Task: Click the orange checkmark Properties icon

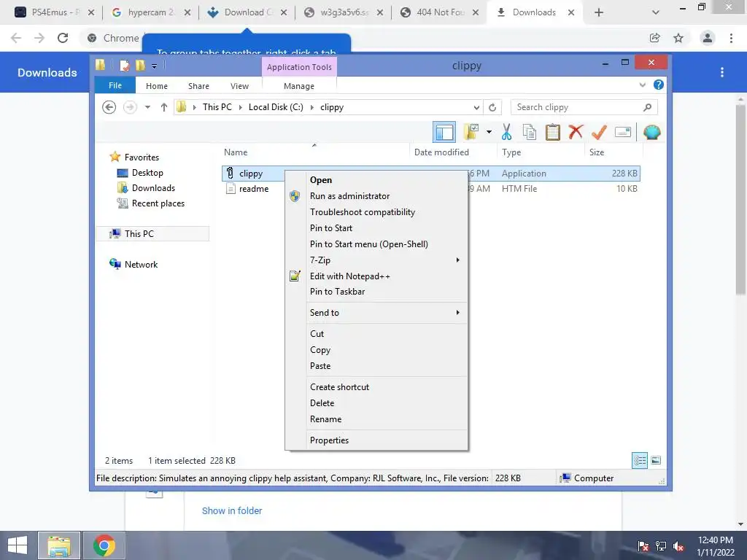Action: pyautogui.click(x=599, y=132)
